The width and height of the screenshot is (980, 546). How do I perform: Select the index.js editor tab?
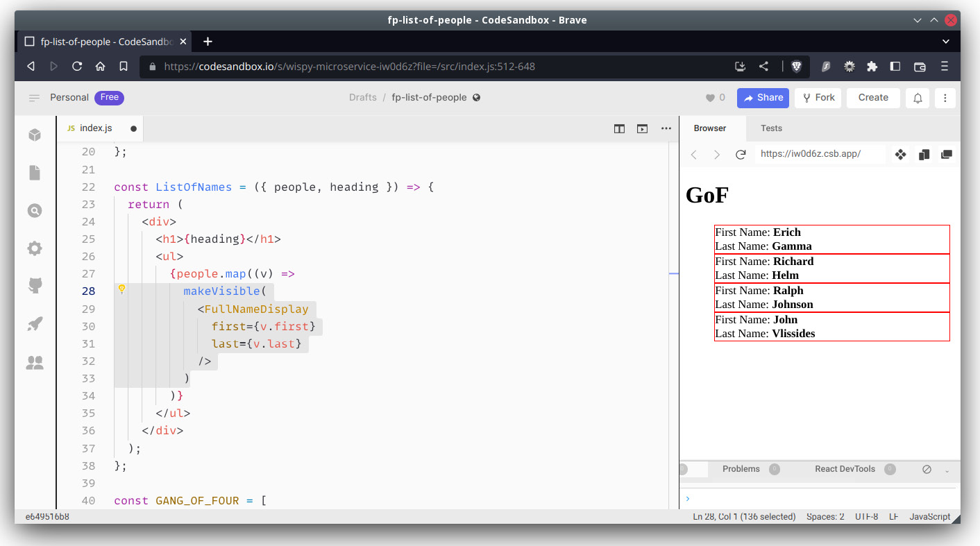point(94,128)
